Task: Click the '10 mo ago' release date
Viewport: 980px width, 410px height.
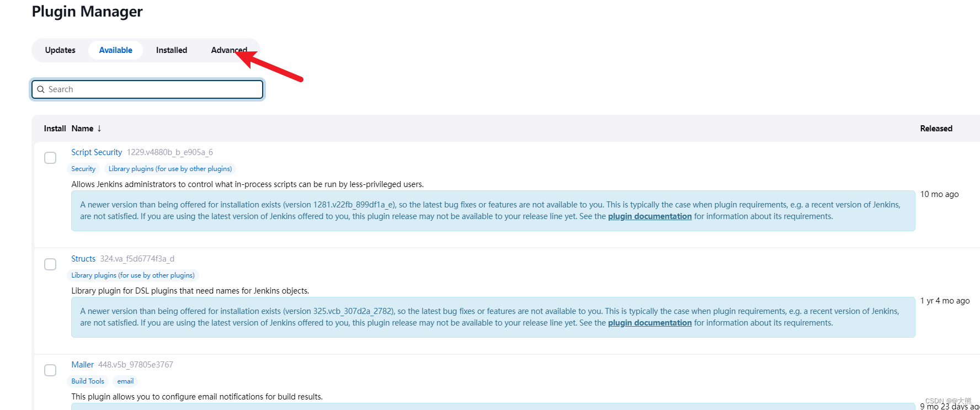Action: click(x=939, y=194)
